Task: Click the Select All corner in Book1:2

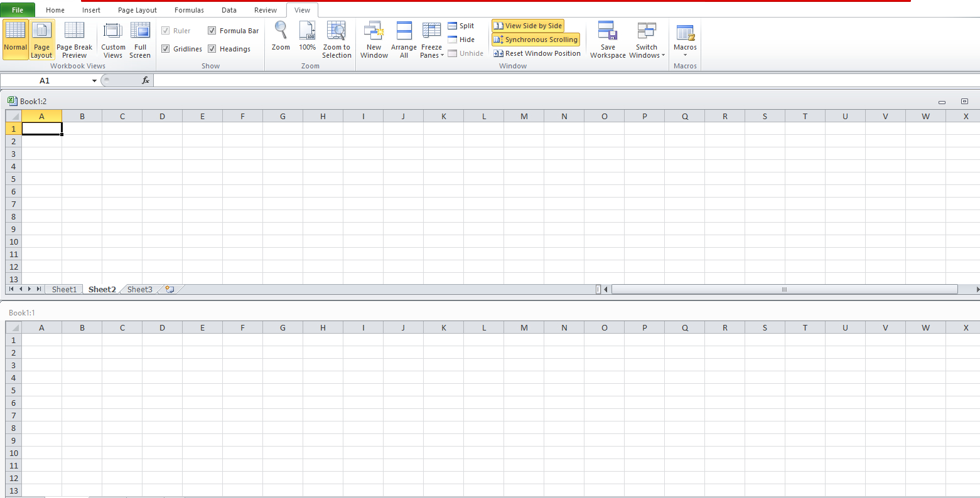Action: click(x=14, y=116)
